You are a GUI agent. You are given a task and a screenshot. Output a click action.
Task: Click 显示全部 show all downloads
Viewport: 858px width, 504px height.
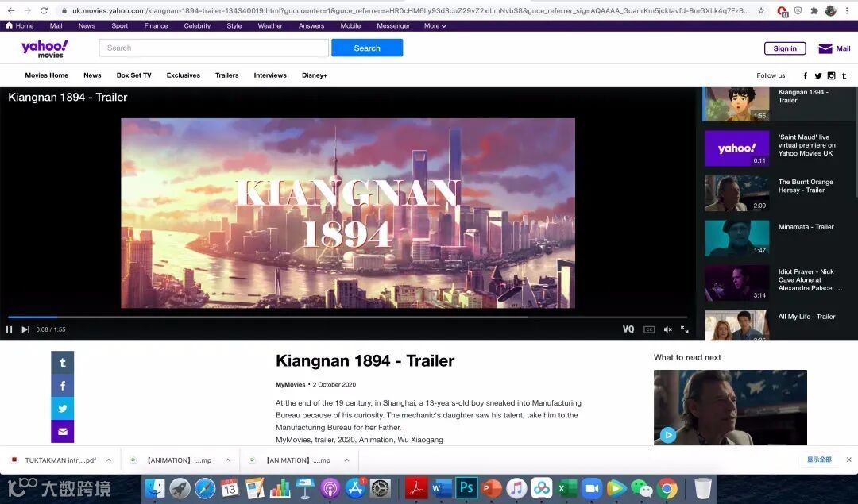pyautogui.click(x=819, y=460)
